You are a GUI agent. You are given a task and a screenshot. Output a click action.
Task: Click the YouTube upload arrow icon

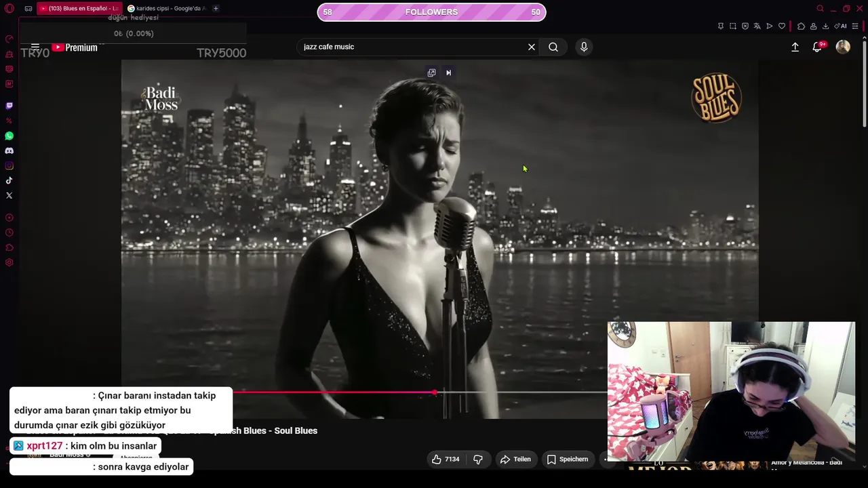[x=795, y=47]
